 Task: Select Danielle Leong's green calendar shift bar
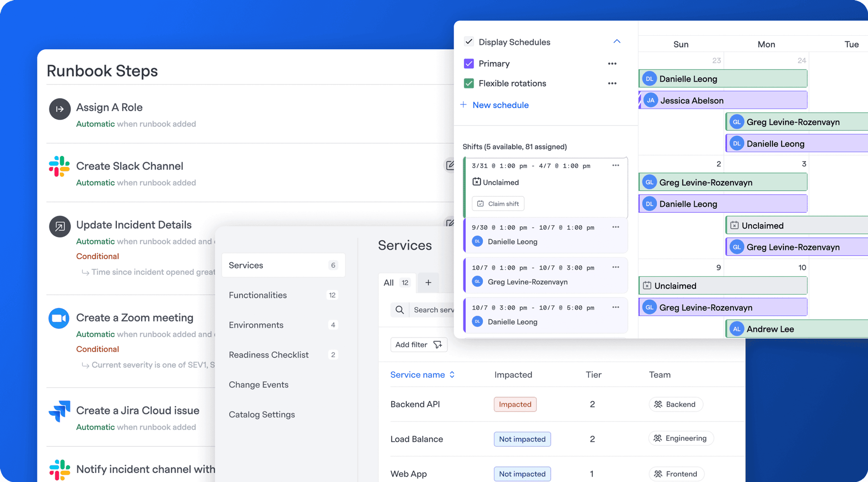pyautogui.click(x=723, y=79)
